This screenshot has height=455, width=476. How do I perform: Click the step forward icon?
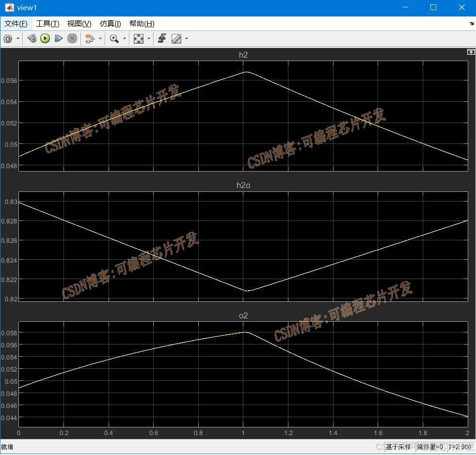pos(59,39)
